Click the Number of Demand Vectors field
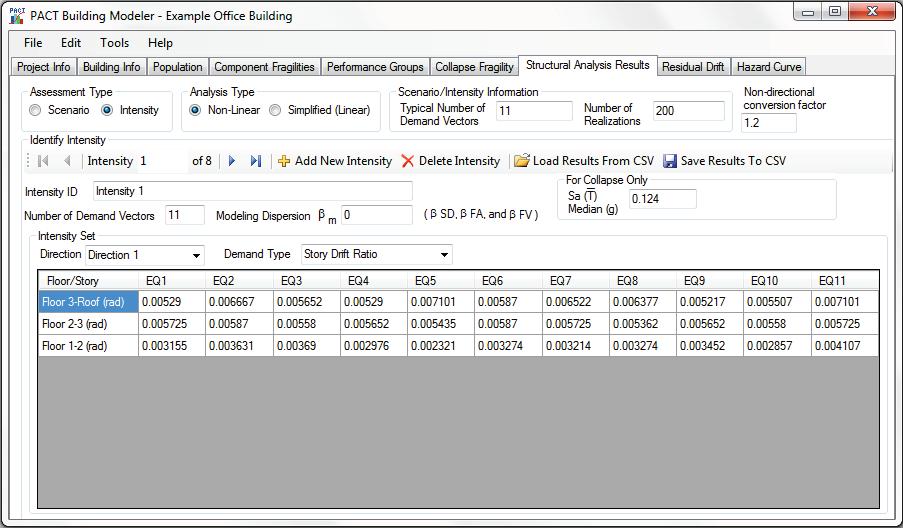This screenshot has height=528, width=903. [x=184, y=215]
